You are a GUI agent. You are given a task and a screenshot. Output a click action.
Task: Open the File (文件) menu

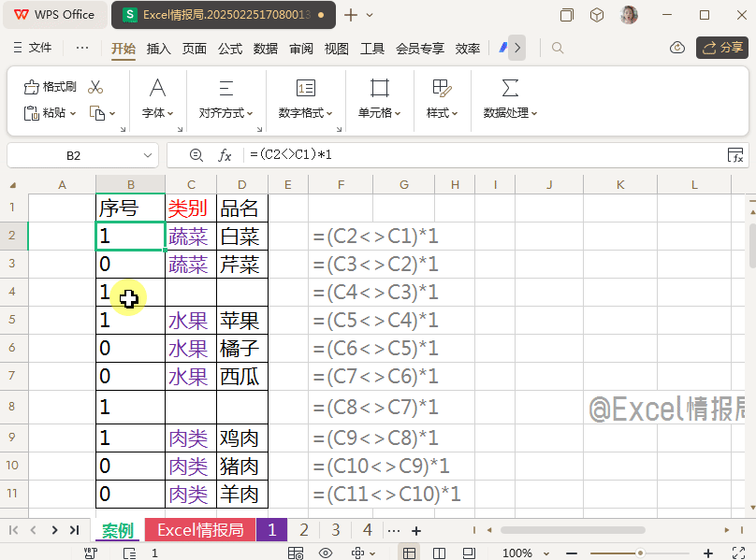coord(32,49)
